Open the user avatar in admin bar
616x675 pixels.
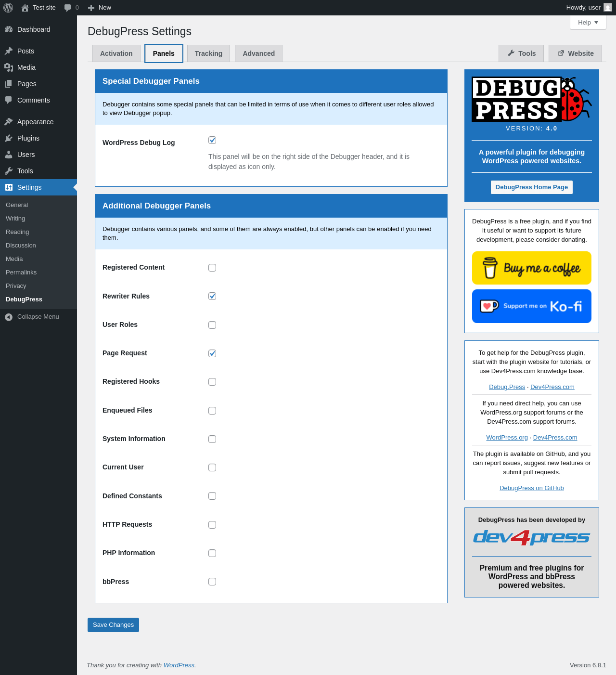608,8
